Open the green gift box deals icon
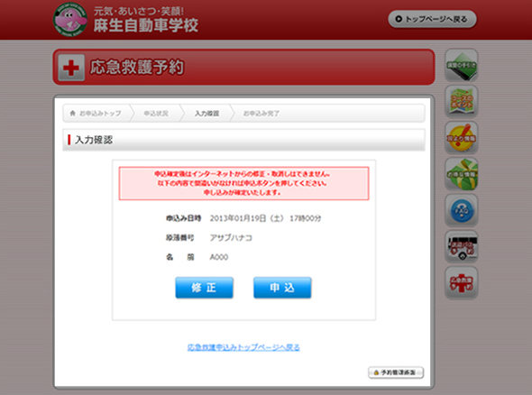Screen dimensions: 532x395 (x=461, y=174)
